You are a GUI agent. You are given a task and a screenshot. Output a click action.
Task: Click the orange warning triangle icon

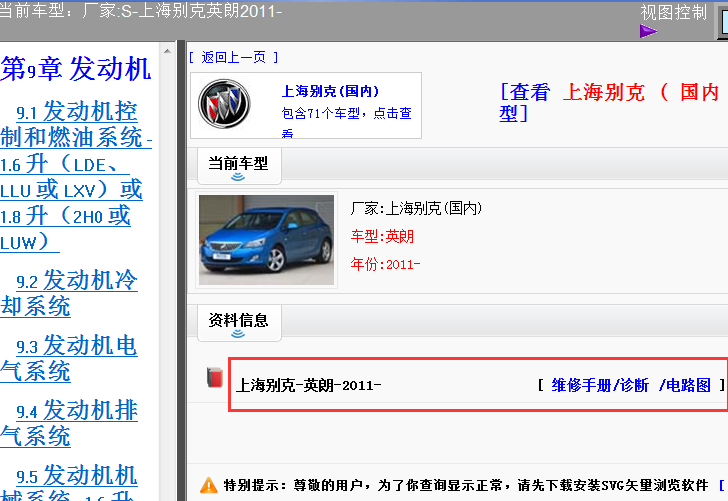208,485
